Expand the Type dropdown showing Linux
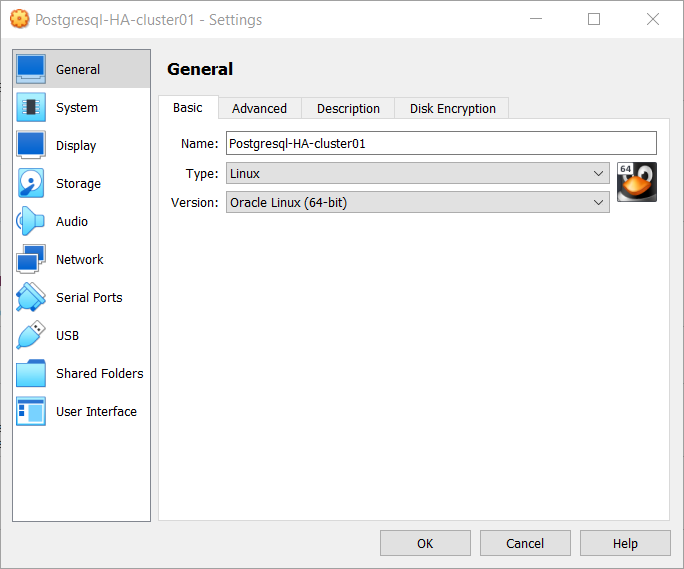Screen dimensions: 684x569 pos(417,174)
